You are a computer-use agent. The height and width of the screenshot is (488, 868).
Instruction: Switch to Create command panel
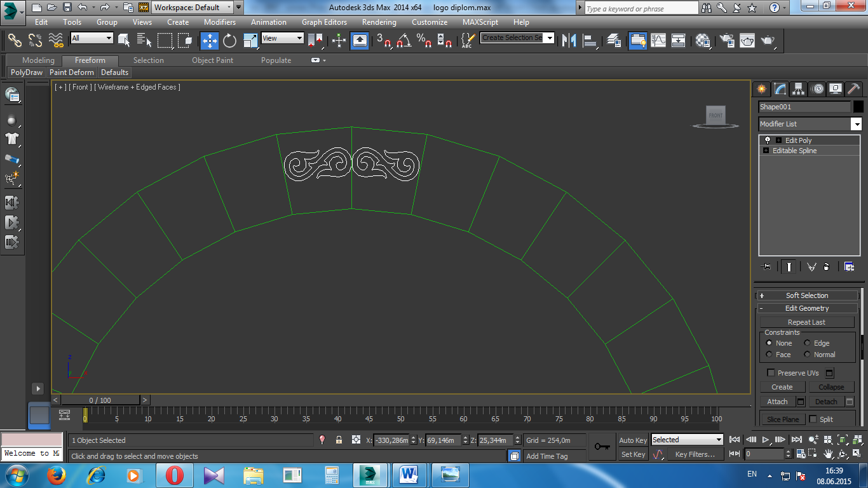pos(761,89)
